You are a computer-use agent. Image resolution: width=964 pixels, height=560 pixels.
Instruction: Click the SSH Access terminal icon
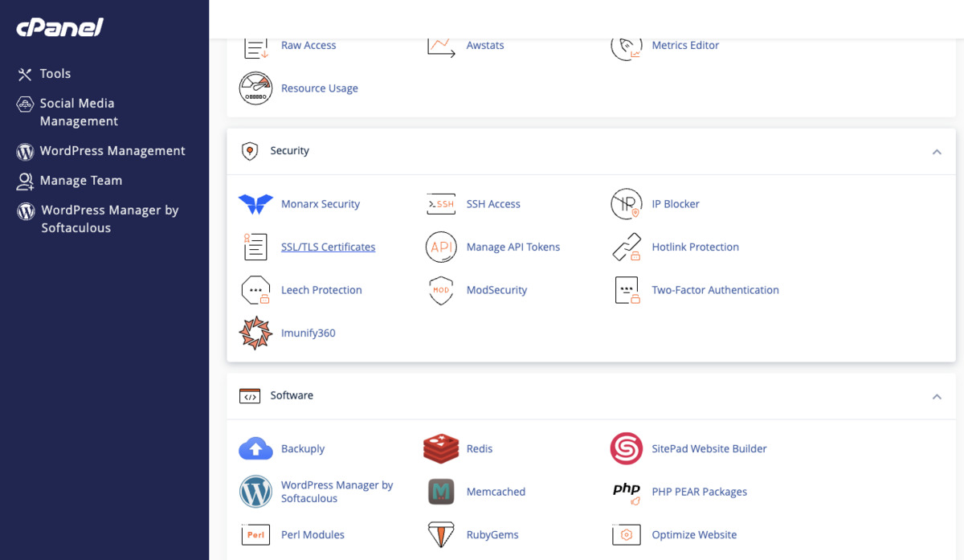(x=441, y=204)
